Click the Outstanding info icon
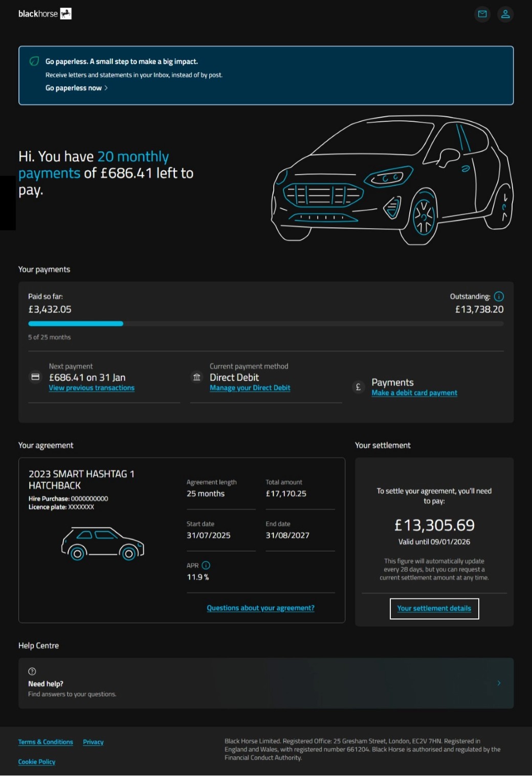Screen dimensions: 532x776 pyautogui.click(x=499, y=296)
